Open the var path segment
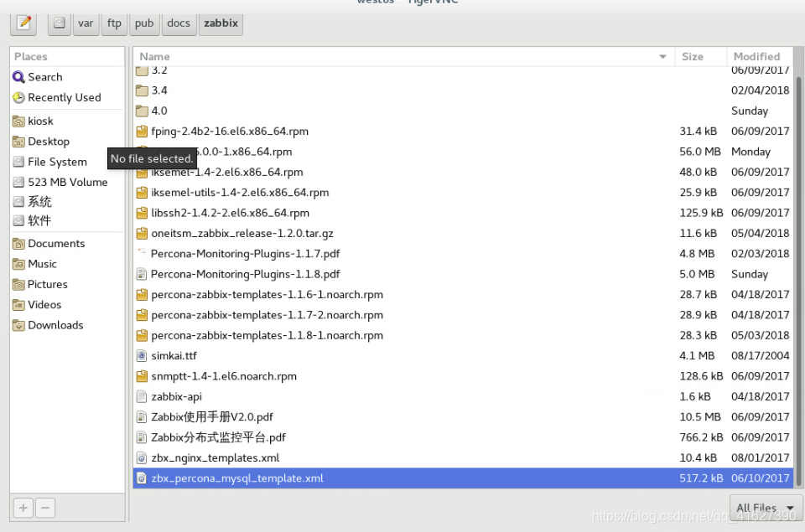This screenshot has width=805, height=532. point(86,23)
